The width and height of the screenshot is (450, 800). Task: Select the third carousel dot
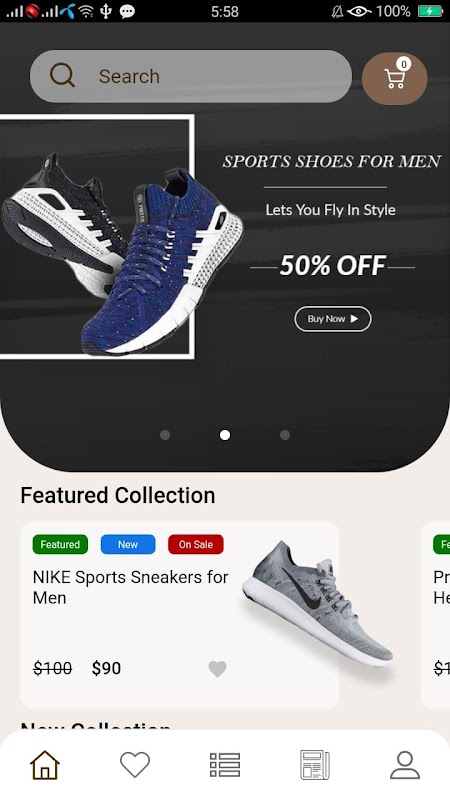(285, 435)
